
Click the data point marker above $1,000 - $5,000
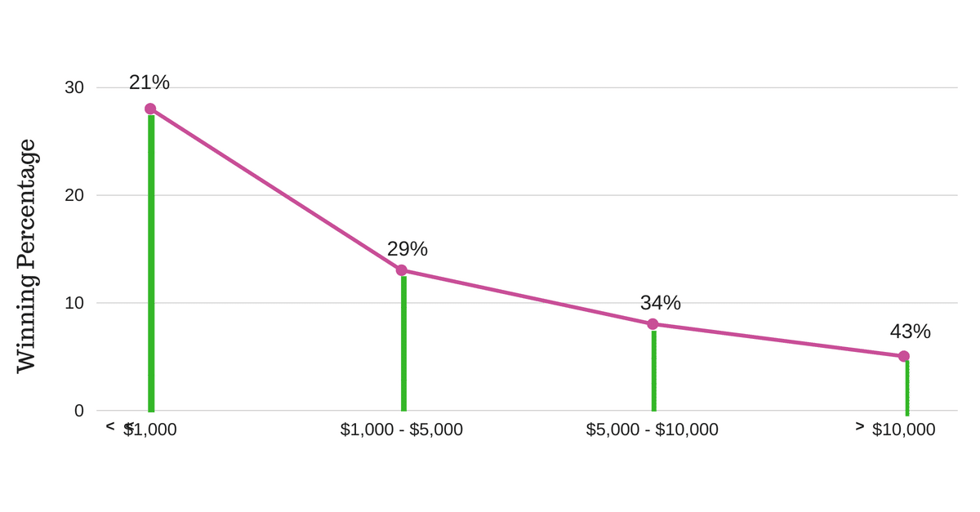point(402,270)
